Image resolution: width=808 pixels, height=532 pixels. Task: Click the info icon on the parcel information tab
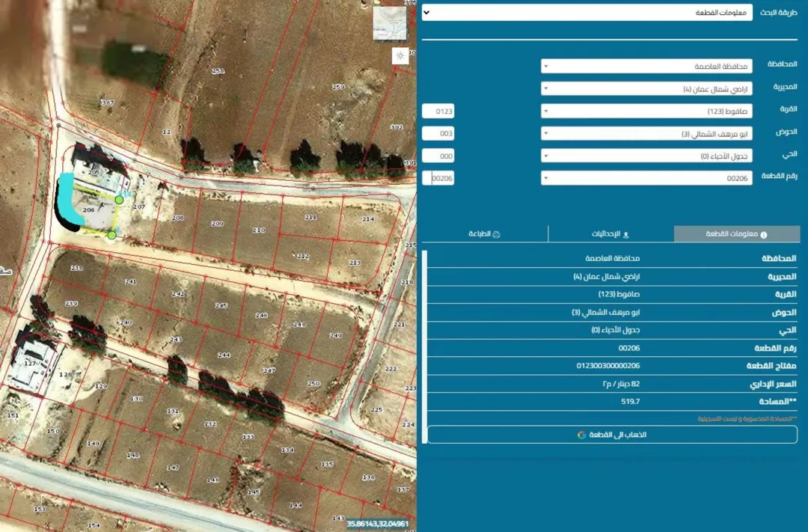click(x=764, y=234)
